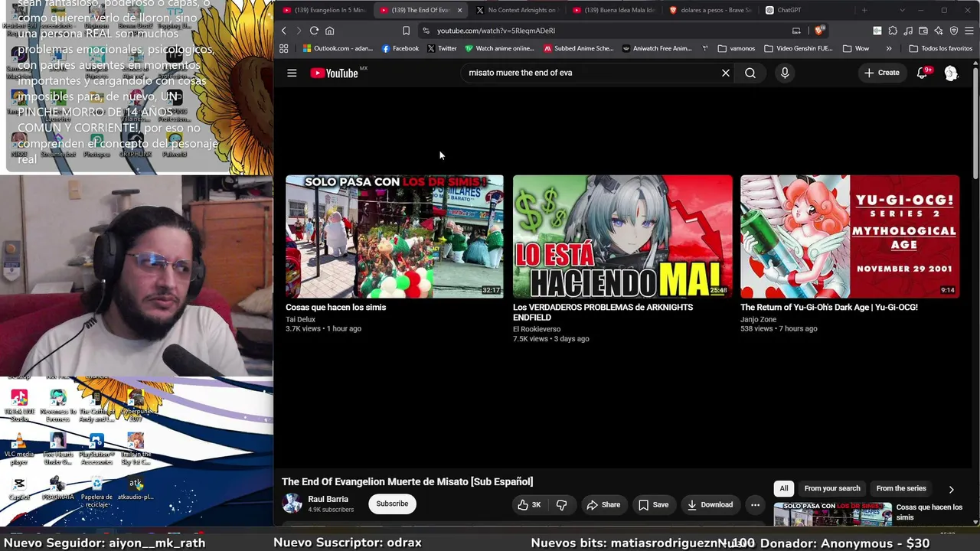The height and width of the screenshot is (551, 980).
Task: Open Twitter bookmark
Action: 442,48
